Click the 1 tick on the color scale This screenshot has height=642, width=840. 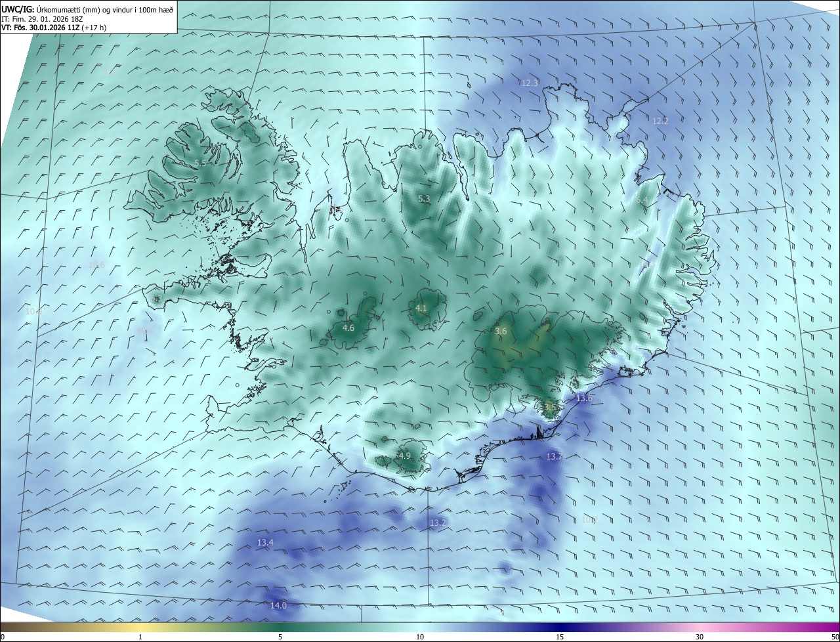tap(140, 637)
